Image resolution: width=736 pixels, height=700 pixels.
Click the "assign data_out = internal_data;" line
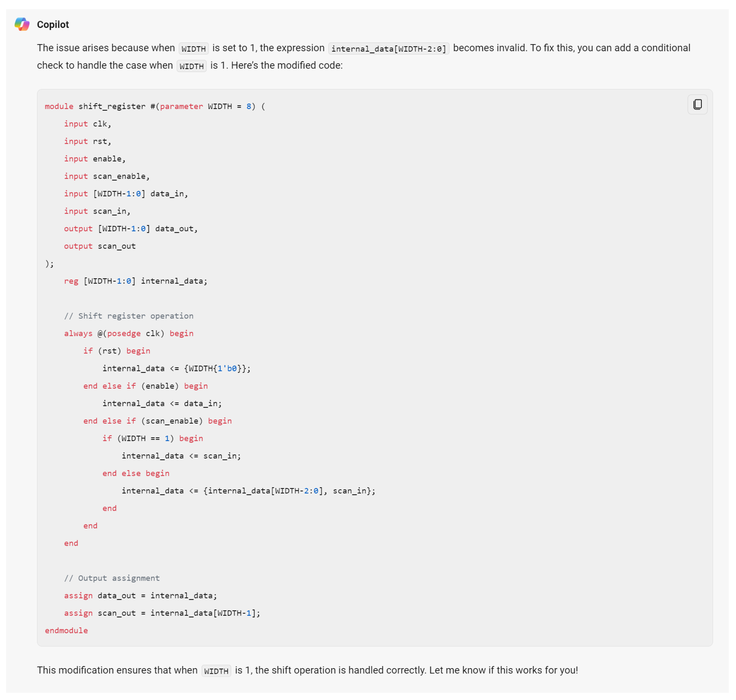coord(140,595)
